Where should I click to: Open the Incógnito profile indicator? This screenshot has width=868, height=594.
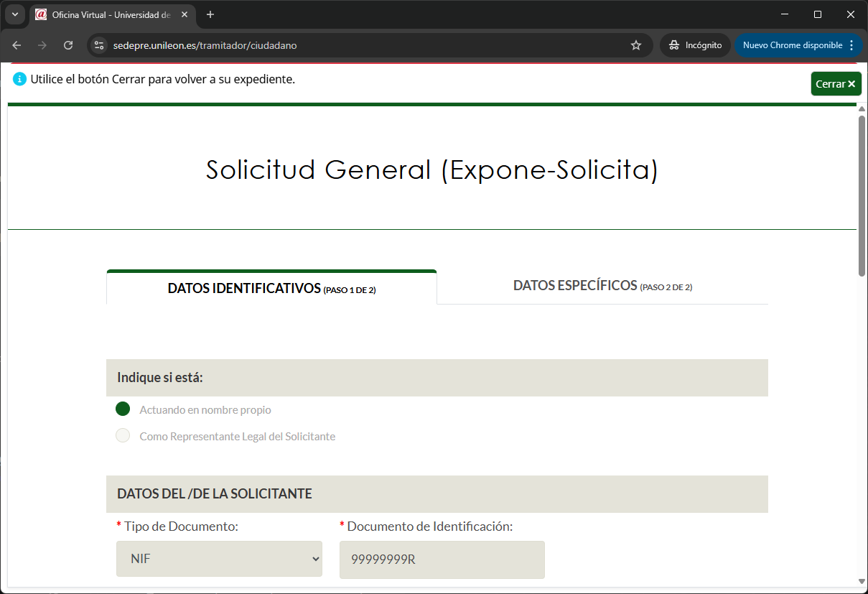(x=695, y=45)
